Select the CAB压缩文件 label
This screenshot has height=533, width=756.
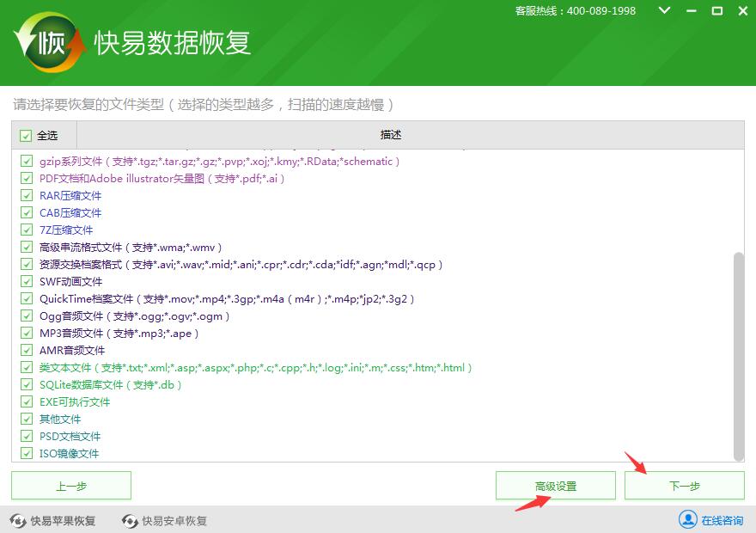click(70, 212)
